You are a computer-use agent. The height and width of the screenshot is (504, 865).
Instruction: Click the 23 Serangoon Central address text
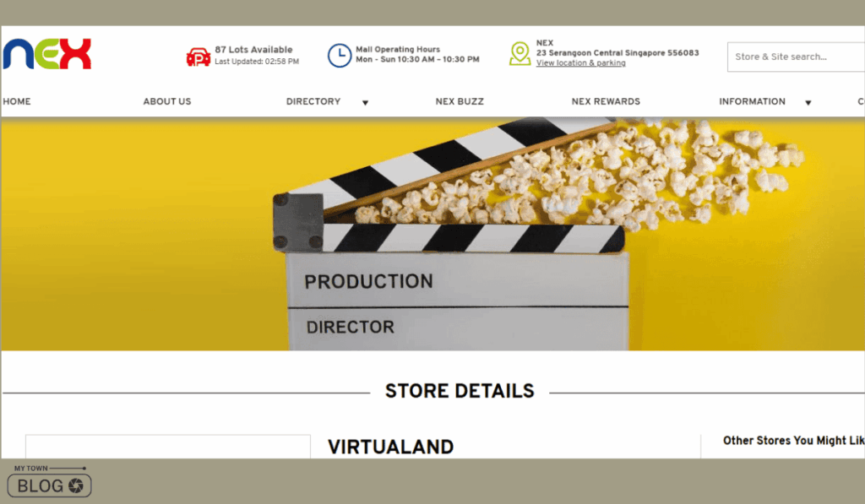[x=617, y=53]
